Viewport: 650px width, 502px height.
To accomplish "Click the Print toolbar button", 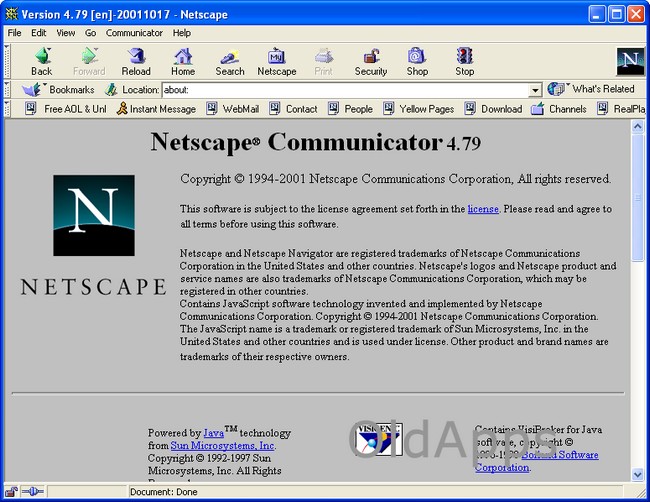I will [x=323, y=62].
